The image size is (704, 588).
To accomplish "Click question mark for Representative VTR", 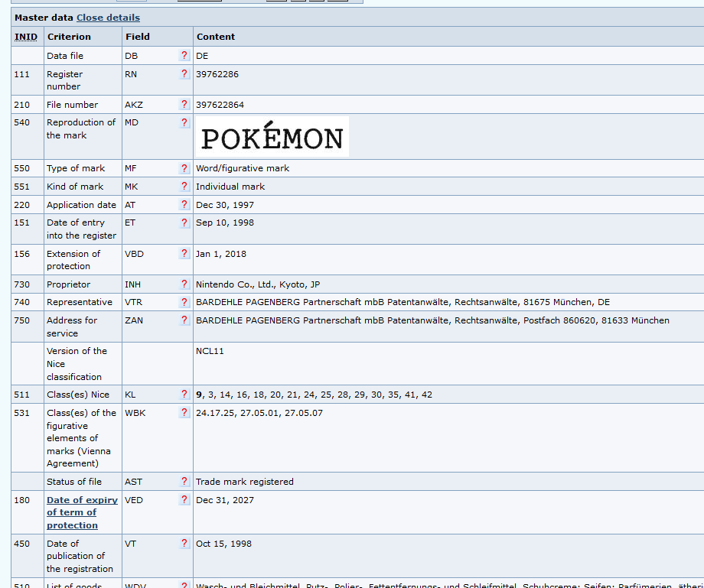I will point(184,302).
